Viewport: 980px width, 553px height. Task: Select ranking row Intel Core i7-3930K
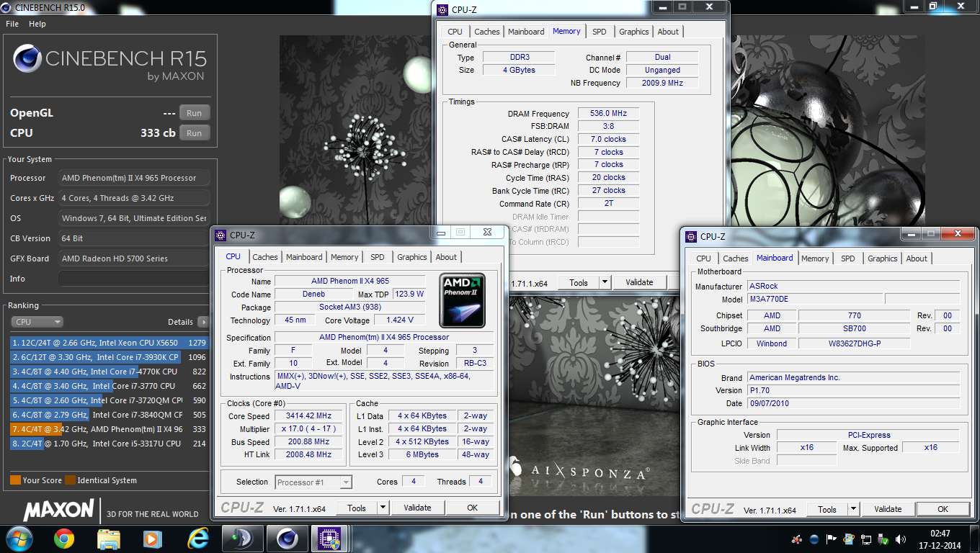coord(109,357)
